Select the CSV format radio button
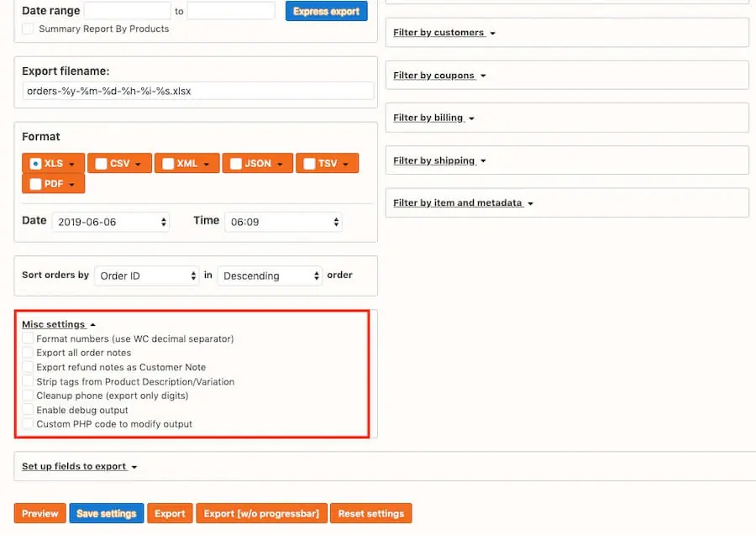The image size is (756, 535). point(101,164)
